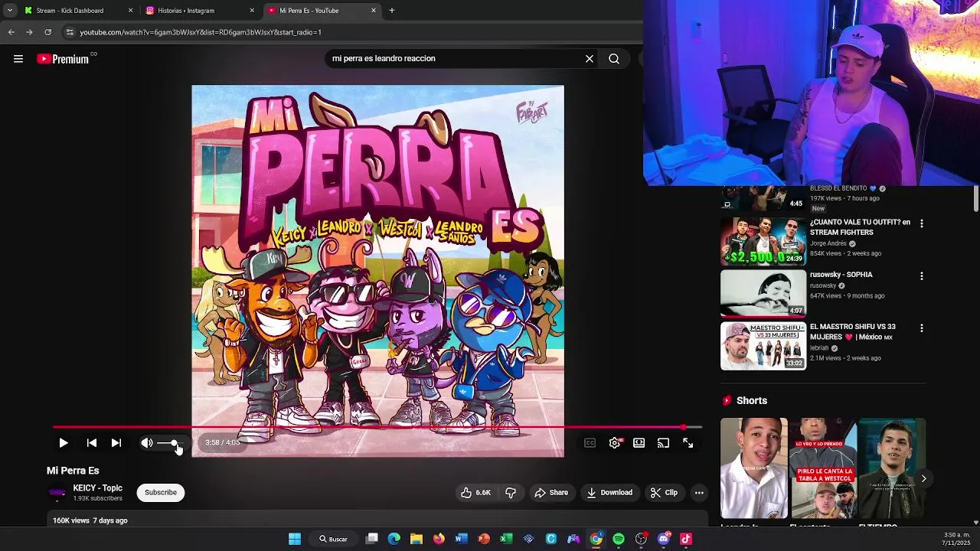Image resolution: width=980 pixels, height=551 pixels.
Task: Open the first Short thumbnail
Action: point(754,468)
